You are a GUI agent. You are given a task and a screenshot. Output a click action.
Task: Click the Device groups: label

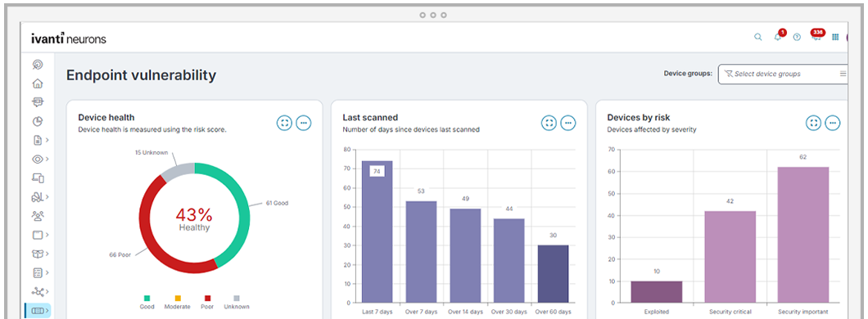click(x=688, y=74)
